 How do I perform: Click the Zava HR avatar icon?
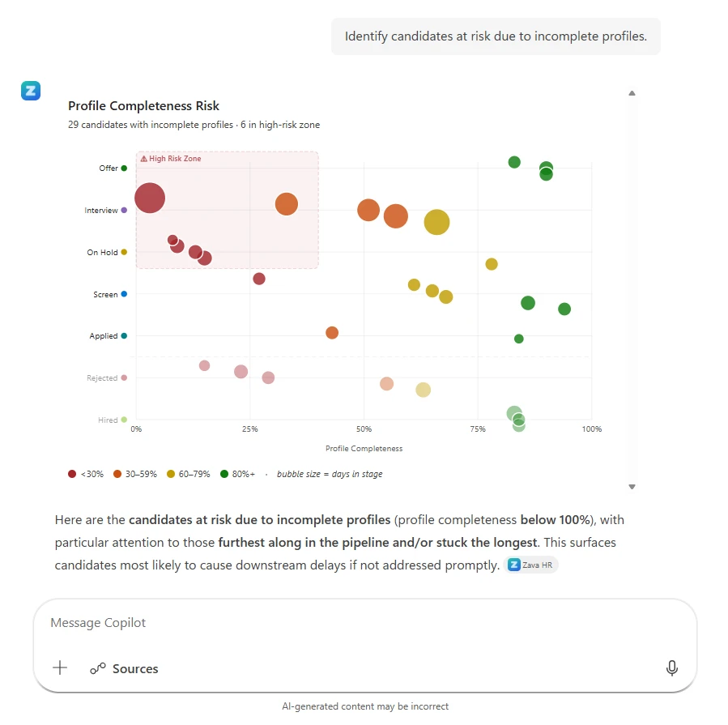click(x=30, y=91)
